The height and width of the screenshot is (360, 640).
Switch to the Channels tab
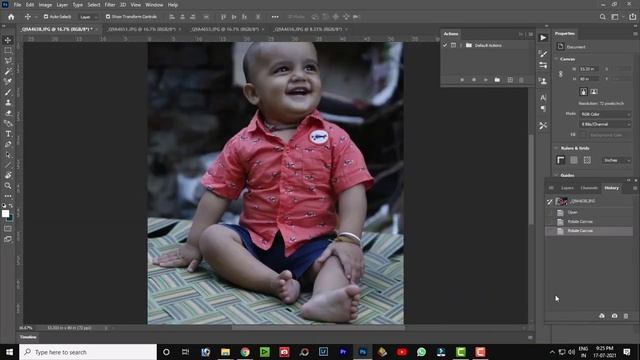point(589,188)
